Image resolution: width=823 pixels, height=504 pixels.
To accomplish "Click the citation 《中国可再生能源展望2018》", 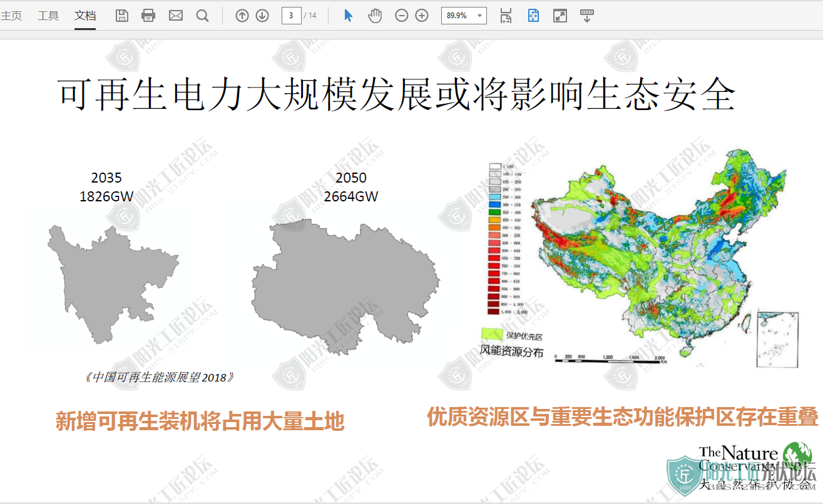I will coord(159,378).
